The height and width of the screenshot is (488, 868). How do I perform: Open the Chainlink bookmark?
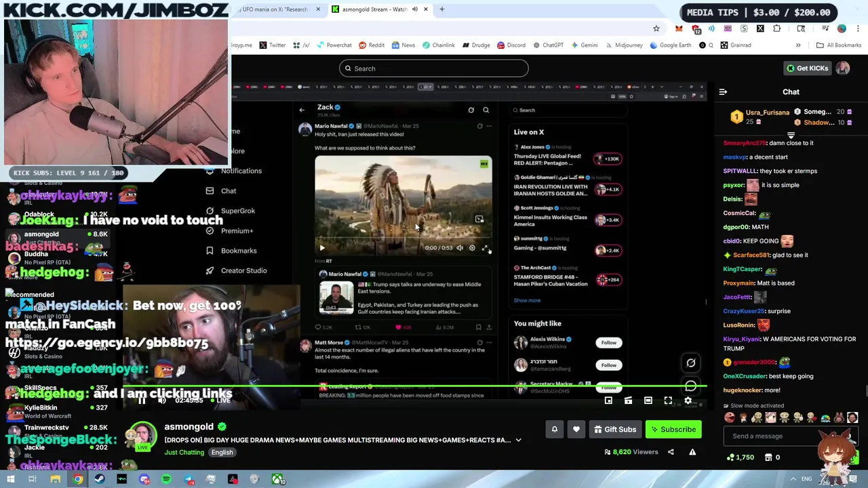[438, 45]
